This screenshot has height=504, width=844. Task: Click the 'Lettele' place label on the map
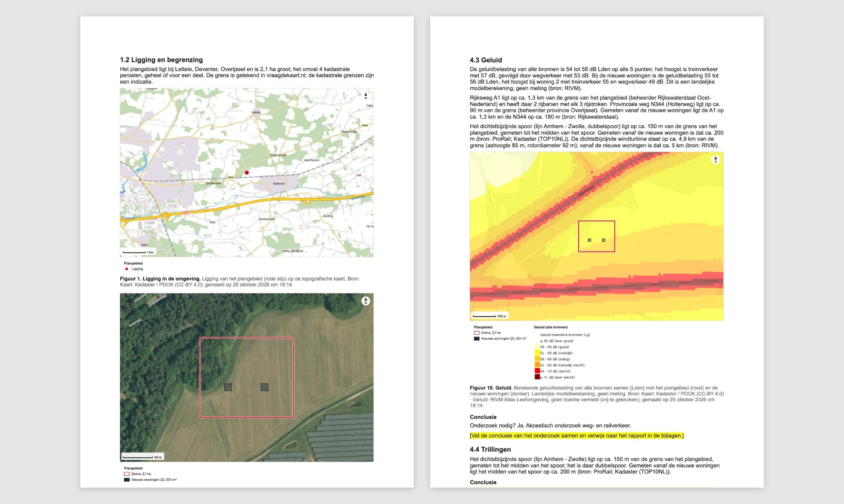(256, 112)
